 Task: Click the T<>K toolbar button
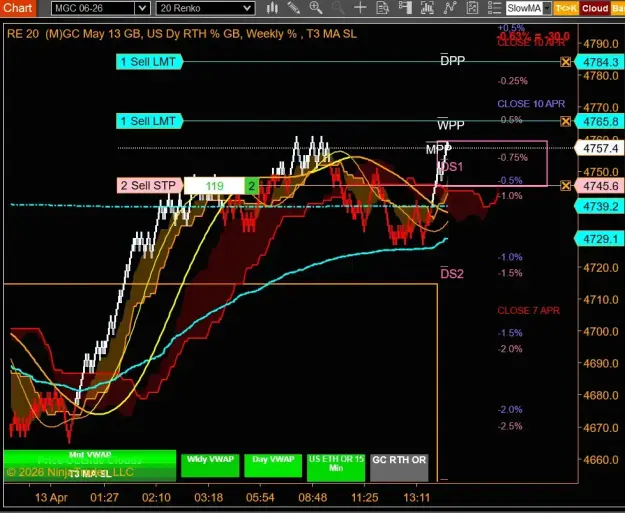tap(566, 8)
